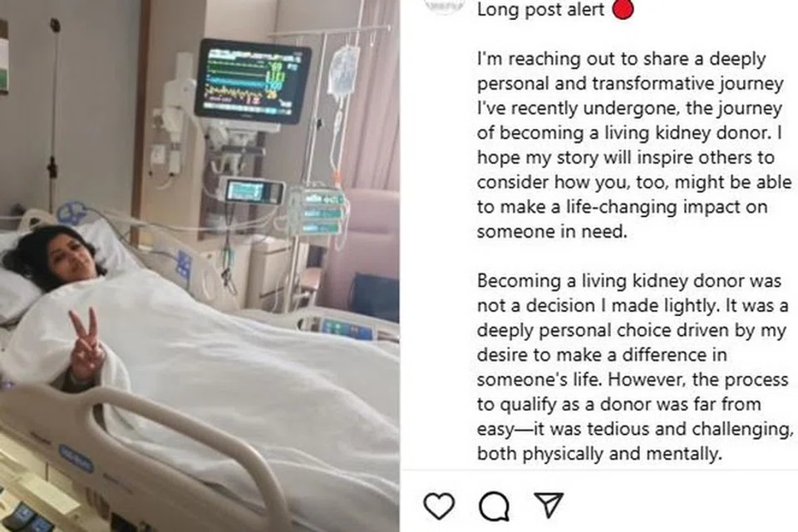Click the paragraph starting 'I'm reaching out to share'
The image size is (798, 532).
pyautogui.click(x=634, y=145)
